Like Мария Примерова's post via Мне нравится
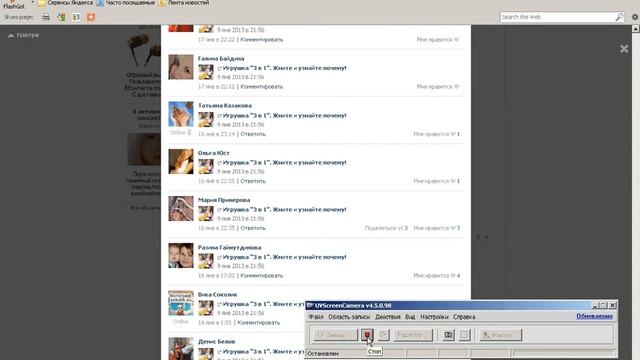Screen dimensions: 640x360 pos(436,228)
